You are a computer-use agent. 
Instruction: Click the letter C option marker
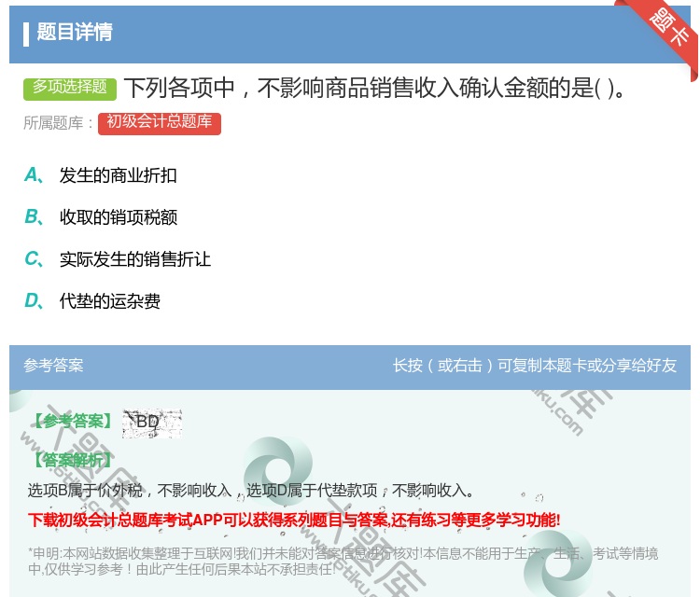(34, 259)
